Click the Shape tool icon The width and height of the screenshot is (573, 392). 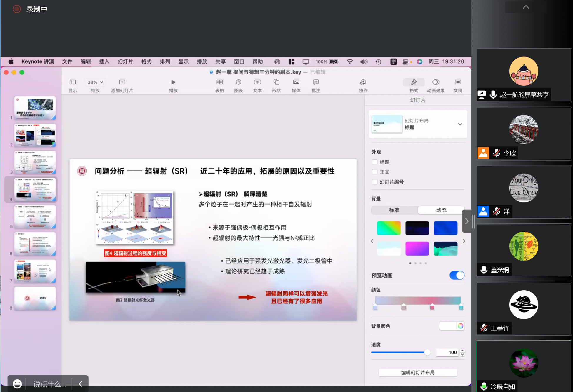(x=276, y=82)
